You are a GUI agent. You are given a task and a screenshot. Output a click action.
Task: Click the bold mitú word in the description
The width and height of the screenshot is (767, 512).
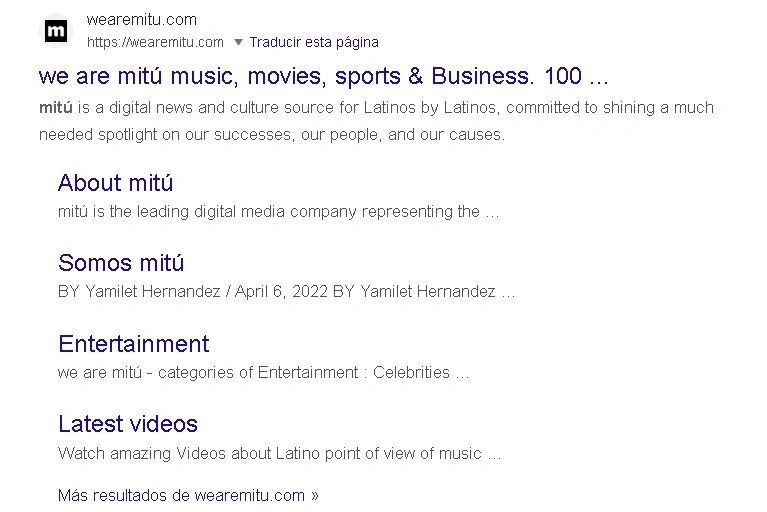[x=56, y=108]
